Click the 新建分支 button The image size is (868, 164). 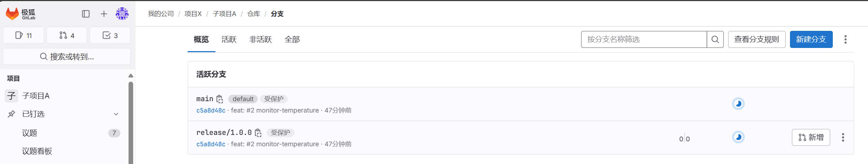tap(811, 39)
